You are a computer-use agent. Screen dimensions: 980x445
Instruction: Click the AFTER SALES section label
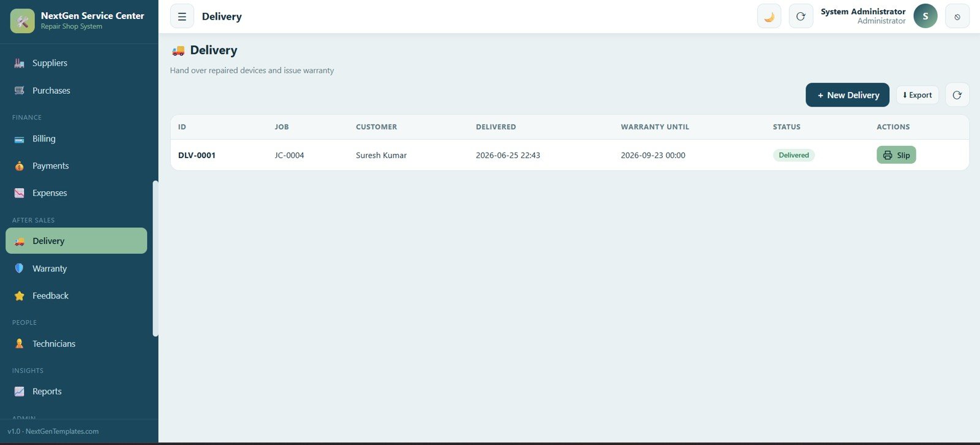[x=33, y=220]
